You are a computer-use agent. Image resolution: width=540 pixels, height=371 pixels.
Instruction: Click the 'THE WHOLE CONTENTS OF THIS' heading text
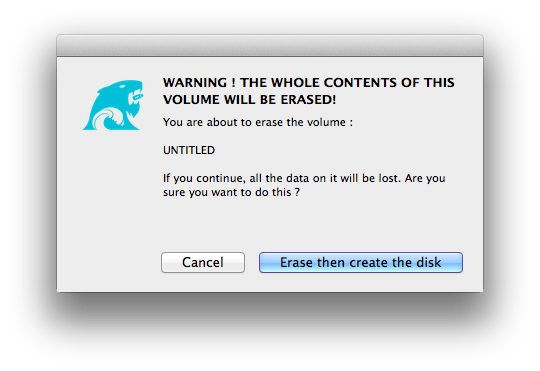pos(347,83)
